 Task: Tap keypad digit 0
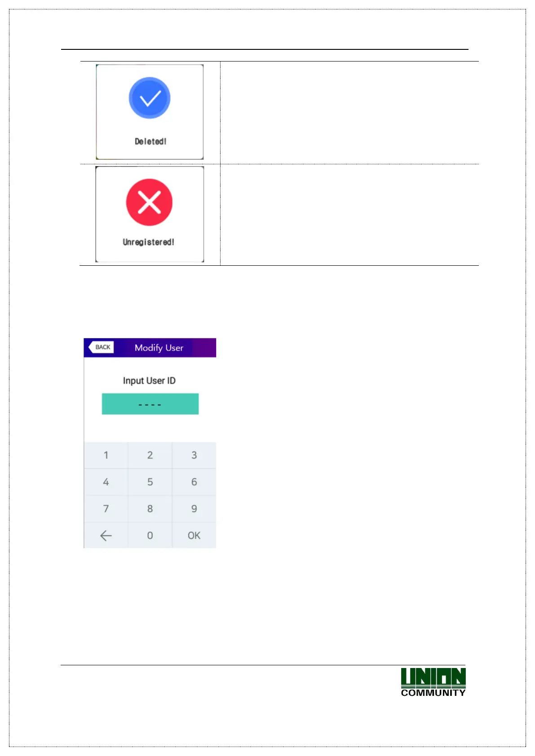point(150,535)
